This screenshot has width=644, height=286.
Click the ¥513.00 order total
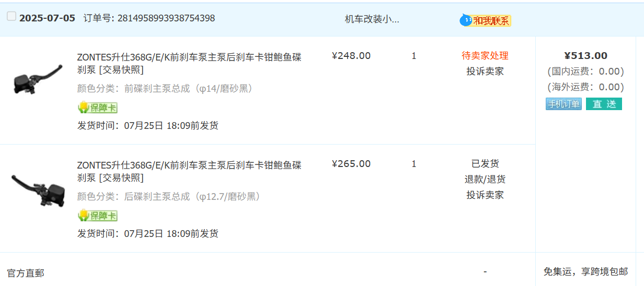coord(585,56)
